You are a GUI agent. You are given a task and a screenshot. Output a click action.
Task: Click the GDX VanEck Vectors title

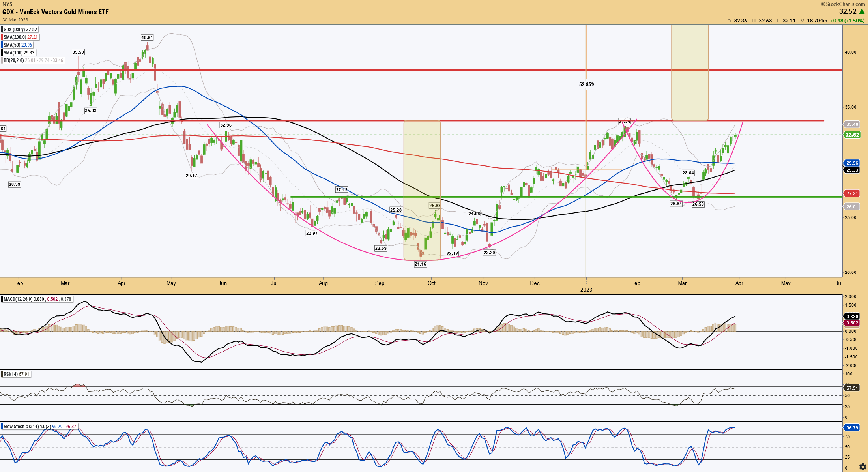pos(56,12)
